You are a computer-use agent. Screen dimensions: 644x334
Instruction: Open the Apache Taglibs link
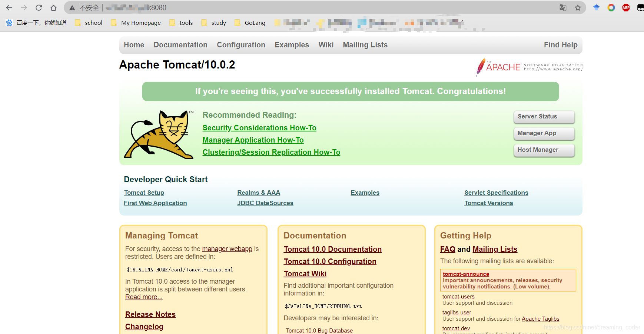click(541, 319)
